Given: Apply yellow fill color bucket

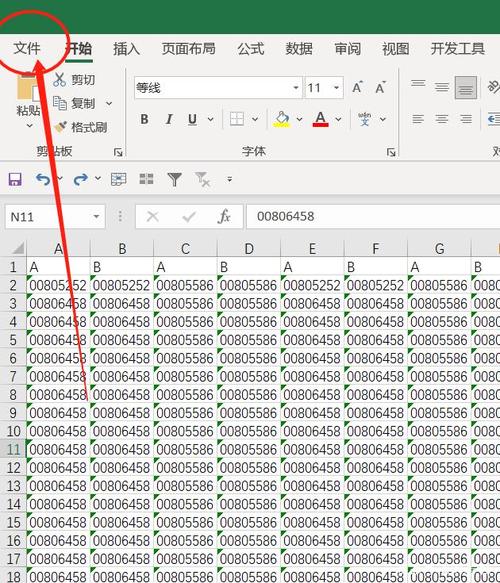Looking at the screenshot, I should (x=282, y=119).
